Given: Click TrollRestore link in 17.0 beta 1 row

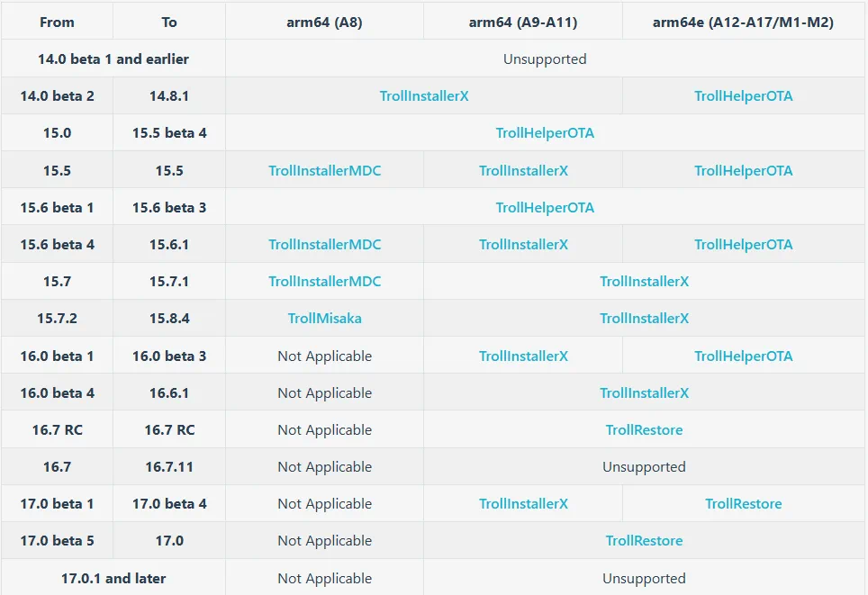Looking at the screenshot, I should [744, 504].
